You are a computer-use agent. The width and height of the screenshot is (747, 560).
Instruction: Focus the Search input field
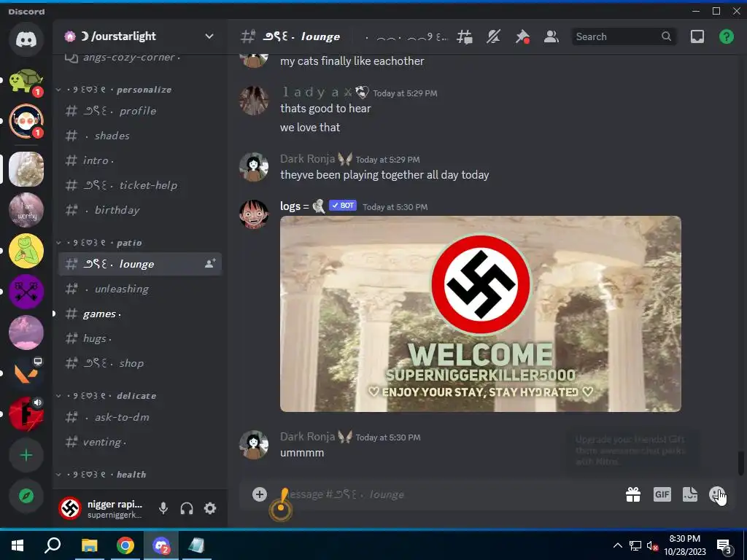(x=623, y=36)
